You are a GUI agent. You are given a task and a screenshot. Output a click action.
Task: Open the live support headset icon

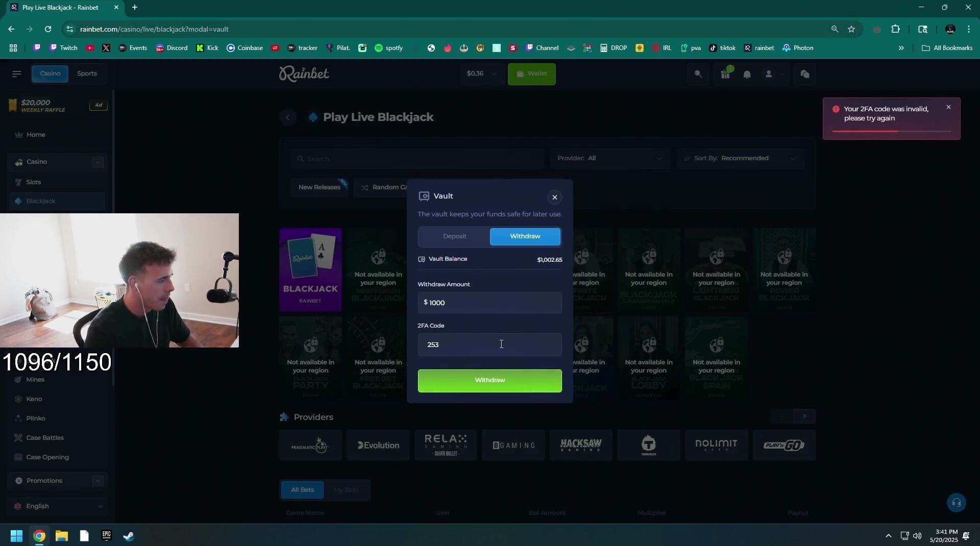point(956,503)
